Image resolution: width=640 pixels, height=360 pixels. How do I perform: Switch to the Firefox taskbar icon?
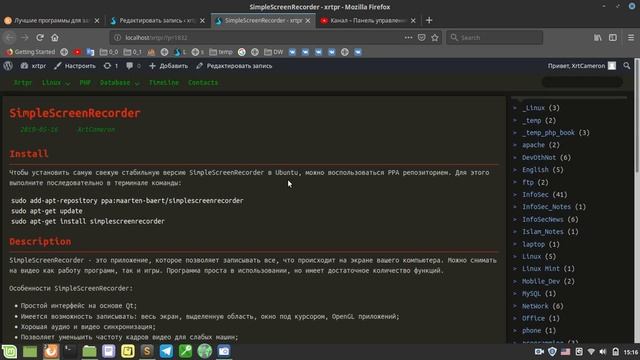51,351
